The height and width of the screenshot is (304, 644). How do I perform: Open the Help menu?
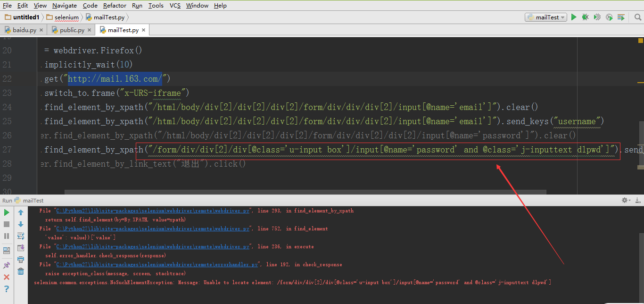(220, 6)
